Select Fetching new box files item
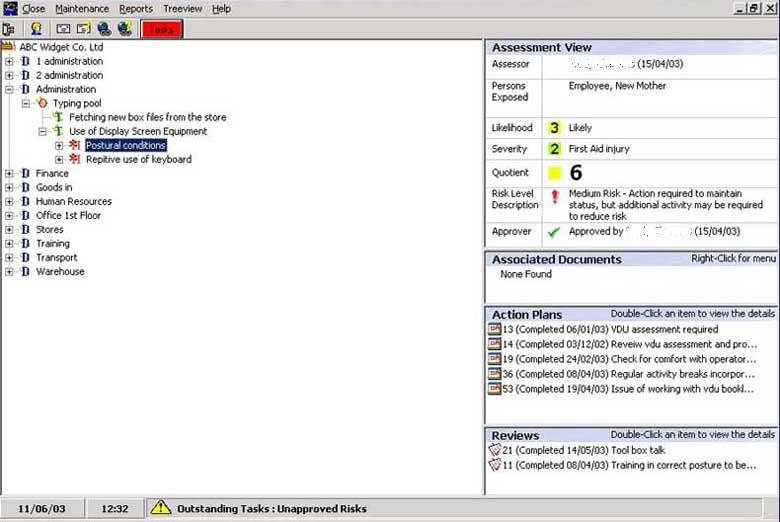 (x=148, y=117)
